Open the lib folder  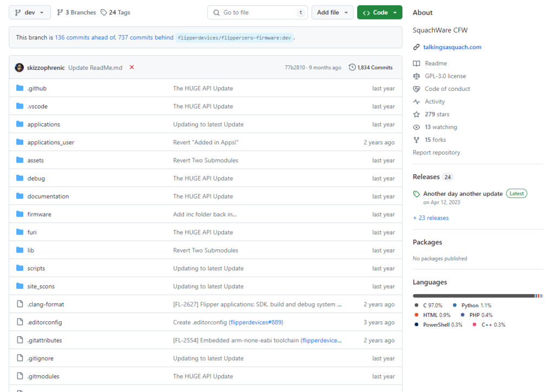click(x=31, y=250)
